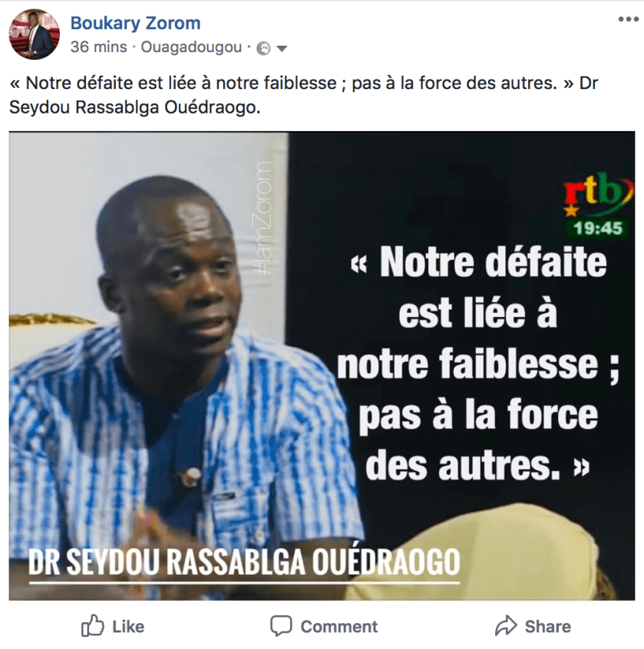This screenshot has width=644, height=649.
Task: Click the rtb channel logo in photo
Action: (x=598, y=194)
